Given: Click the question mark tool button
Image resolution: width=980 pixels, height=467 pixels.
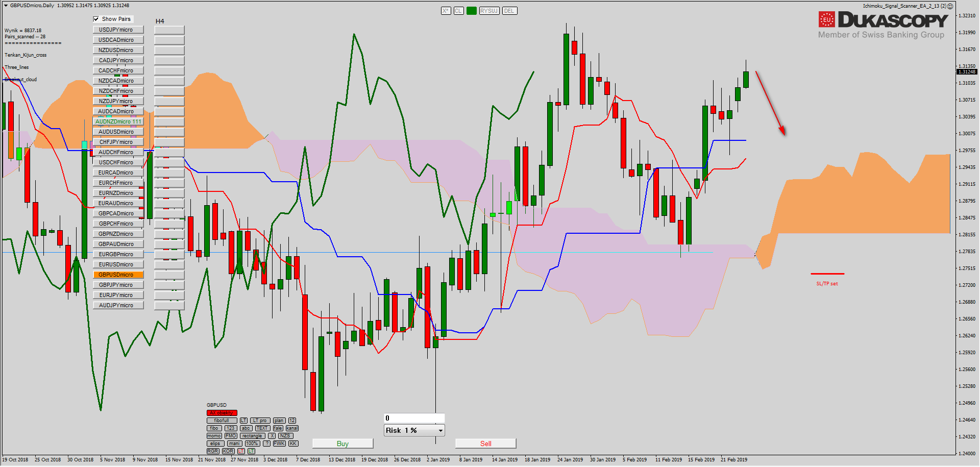Looking at the screenshot, I should (x=266, y=444).
